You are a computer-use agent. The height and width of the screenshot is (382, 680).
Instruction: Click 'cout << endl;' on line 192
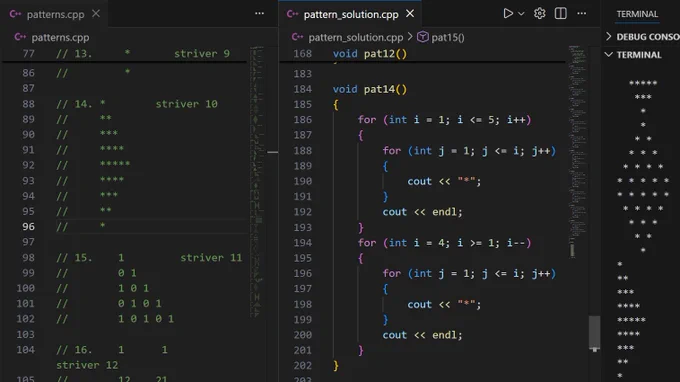click(422, 212)
